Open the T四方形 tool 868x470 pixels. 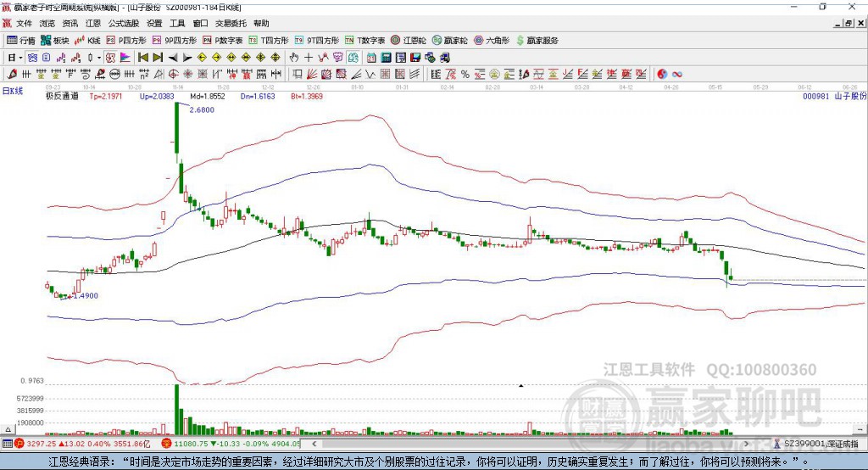tap(269, 41)
